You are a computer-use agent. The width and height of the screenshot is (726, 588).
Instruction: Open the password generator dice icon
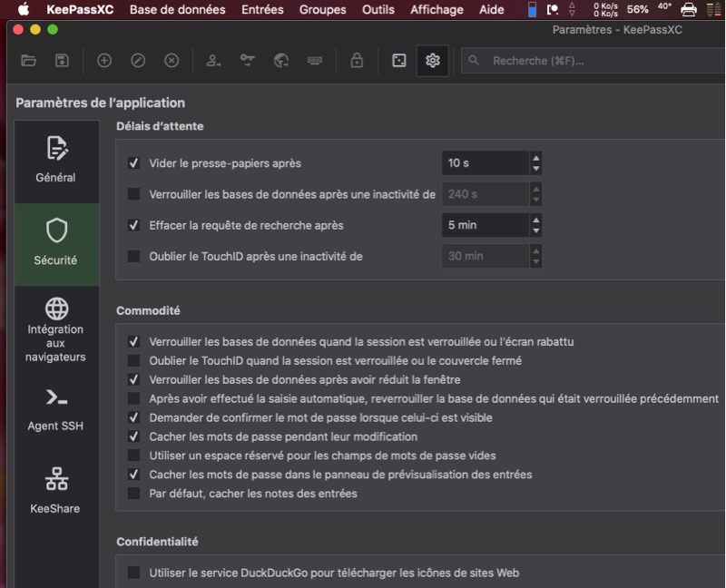pos(398,61)
